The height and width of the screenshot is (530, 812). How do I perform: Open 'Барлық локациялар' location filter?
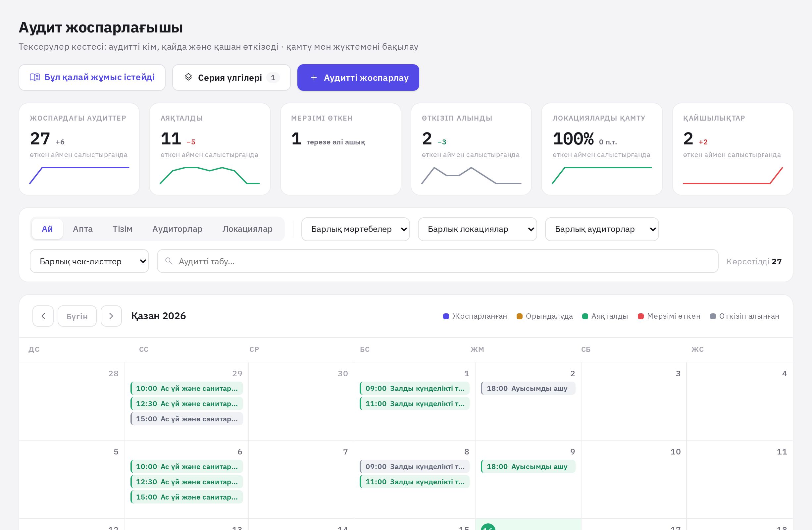477,229
